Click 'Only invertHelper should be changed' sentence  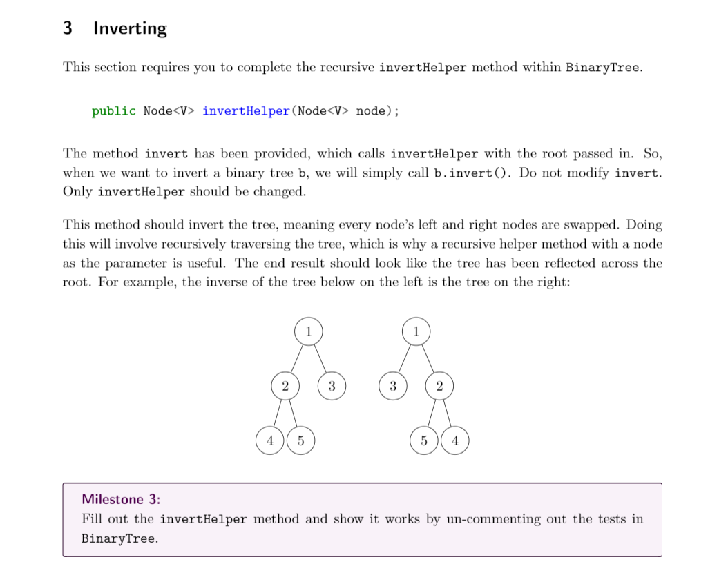point(184,192)
